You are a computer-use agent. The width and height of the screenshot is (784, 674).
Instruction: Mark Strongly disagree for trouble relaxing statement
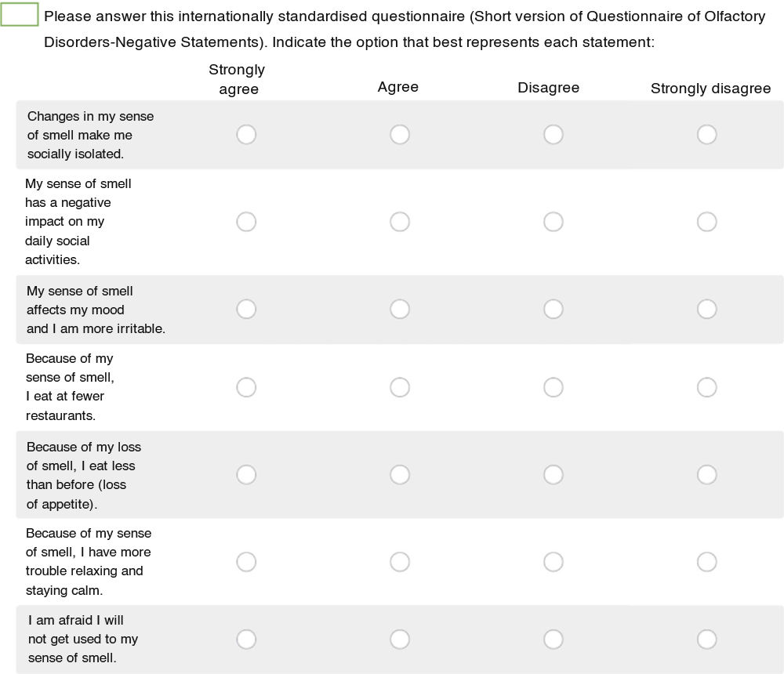[x=706, y=562]
